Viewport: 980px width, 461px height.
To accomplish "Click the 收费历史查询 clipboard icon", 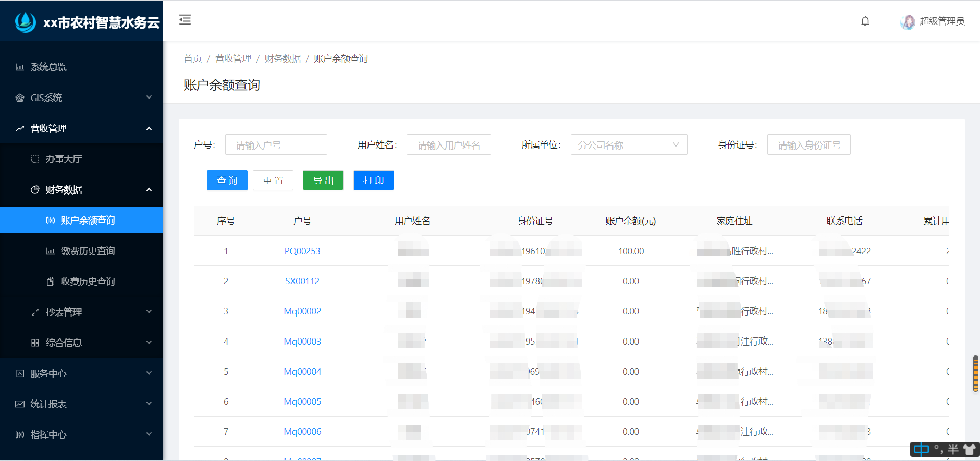I will coord(51,281).
